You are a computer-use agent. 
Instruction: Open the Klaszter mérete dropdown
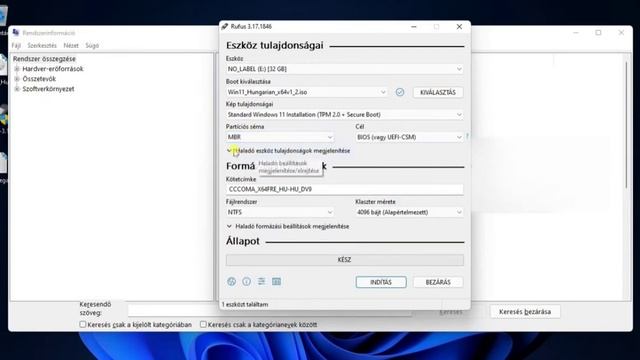tap(409, 212)
